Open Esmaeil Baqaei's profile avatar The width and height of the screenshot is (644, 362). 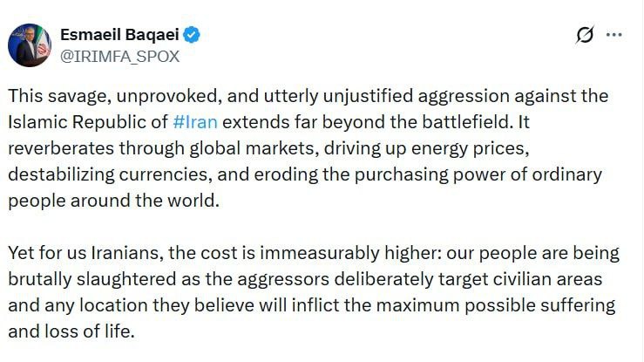click(x=30, y=45)
